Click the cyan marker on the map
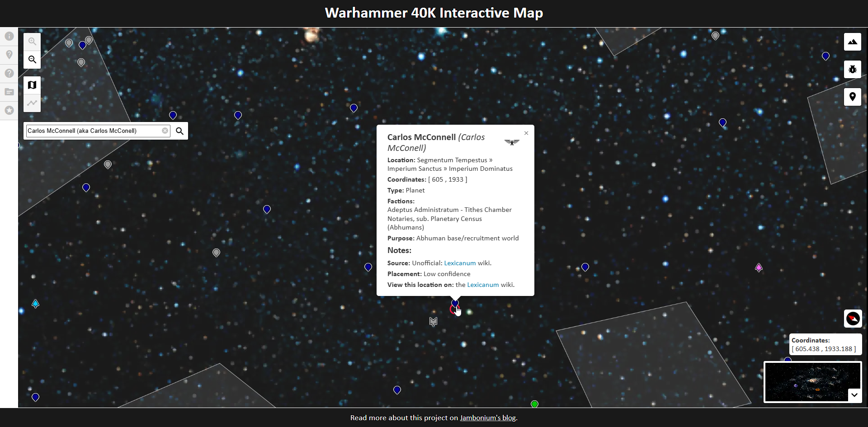The image size is (868, 427). [35, 304]
